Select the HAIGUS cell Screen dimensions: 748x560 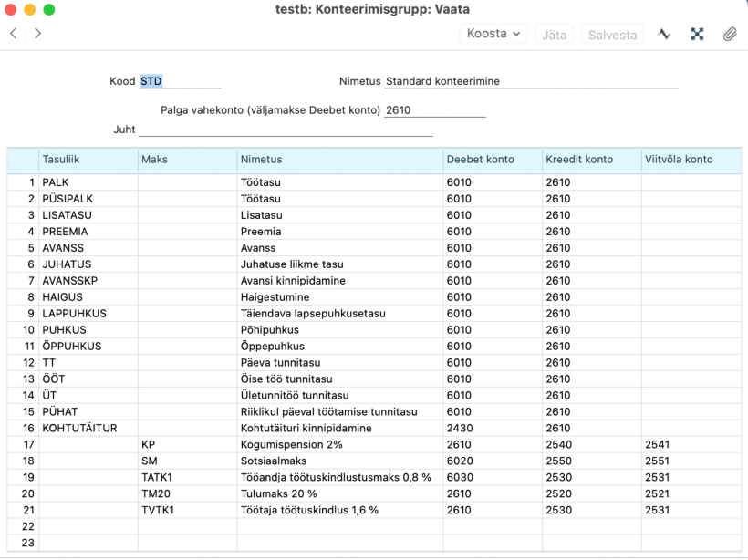(88, 297)
